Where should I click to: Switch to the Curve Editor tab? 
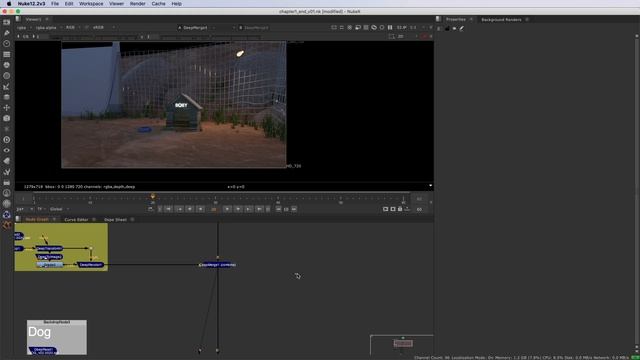tap(76, 220)
